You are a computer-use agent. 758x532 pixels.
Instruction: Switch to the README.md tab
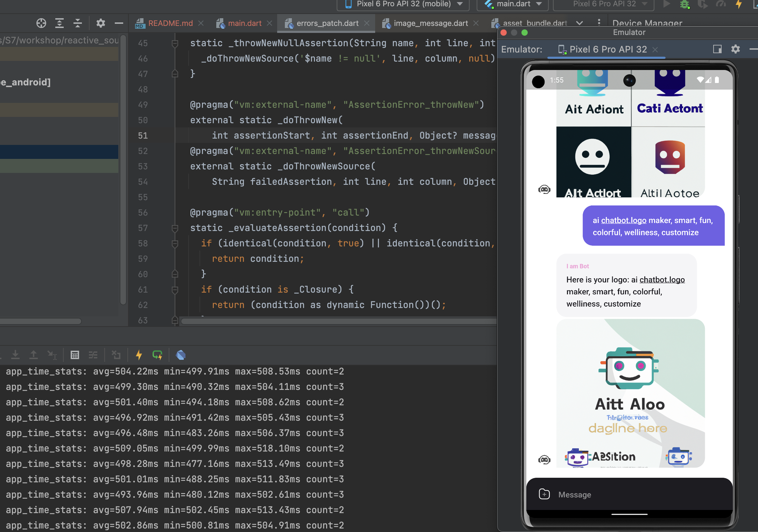click(170, 23)
